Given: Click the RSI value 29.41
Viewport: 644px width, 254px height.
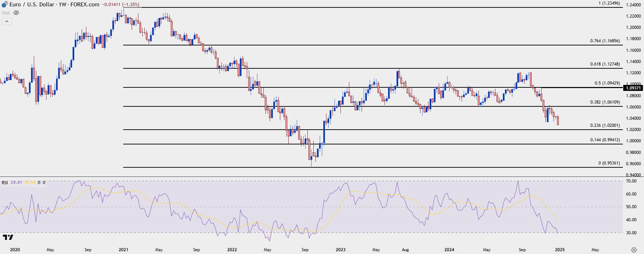Looking at the screenshot, I should point(16,182).
